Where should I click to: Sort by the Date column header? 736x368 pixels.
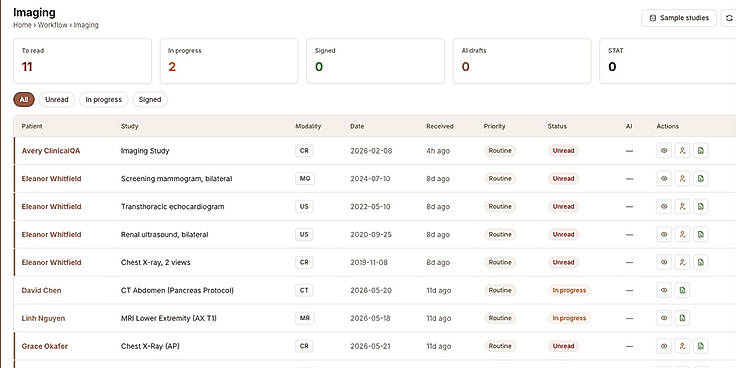point(357,126)
